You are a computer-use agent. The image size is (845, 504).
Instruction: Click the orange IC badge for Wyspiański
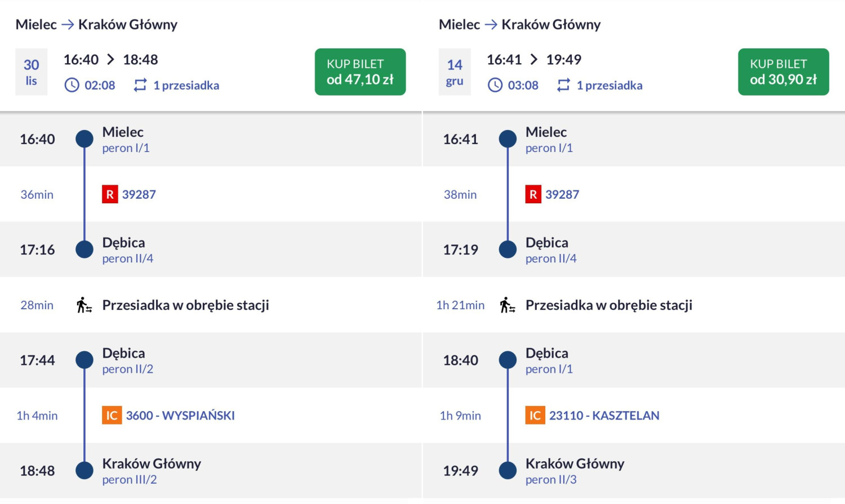coord(112,416)
